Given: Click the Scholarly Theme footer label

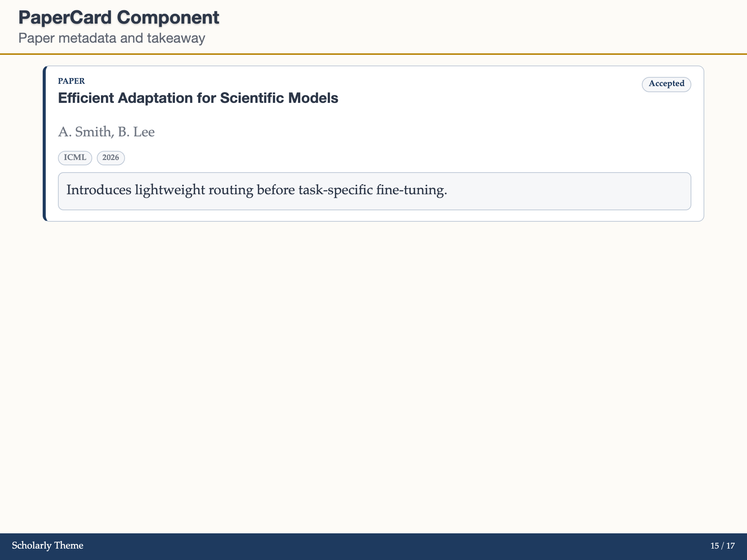Looking at the screenshot, I should (48, 546).
